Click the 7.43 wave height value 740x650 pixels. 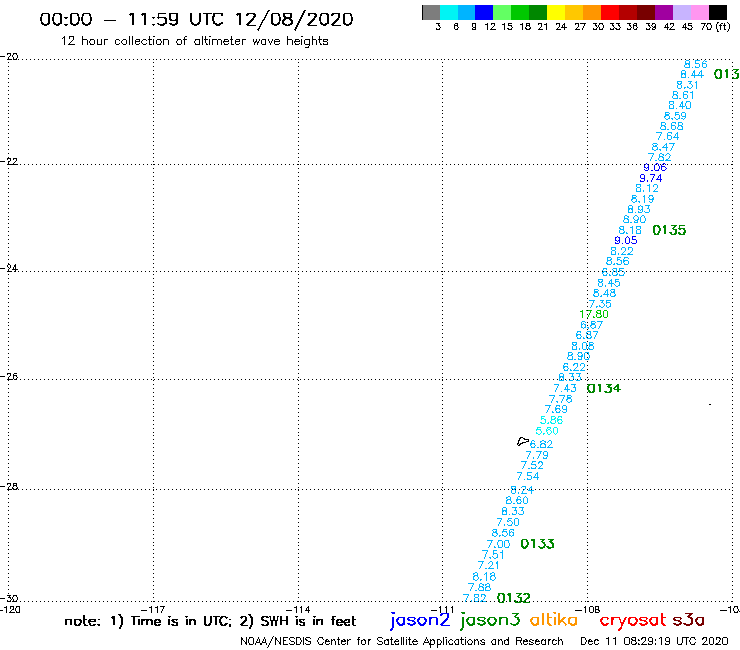[x=565, y=388]
